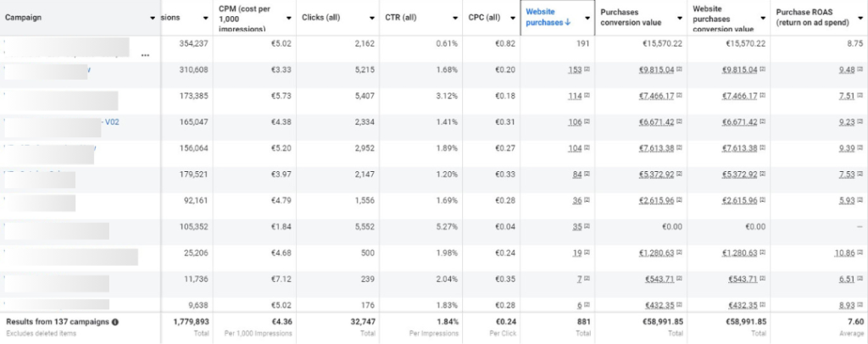This screenshot has width=868, height=344.
Task: Select the row with 354,237 impressions
Action: [434, 48]
